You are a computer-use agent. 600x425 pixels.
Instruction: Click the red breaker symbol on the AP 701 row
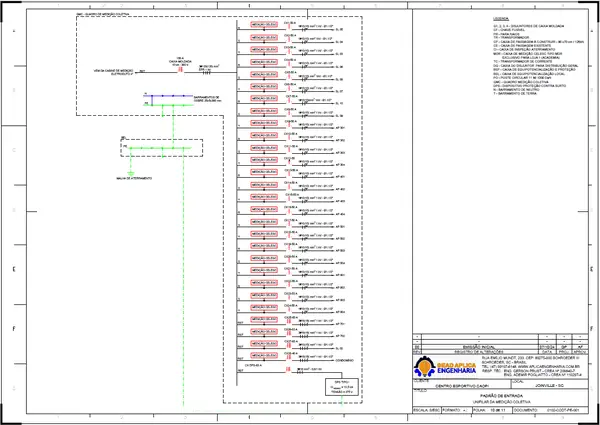click(289, 321)
